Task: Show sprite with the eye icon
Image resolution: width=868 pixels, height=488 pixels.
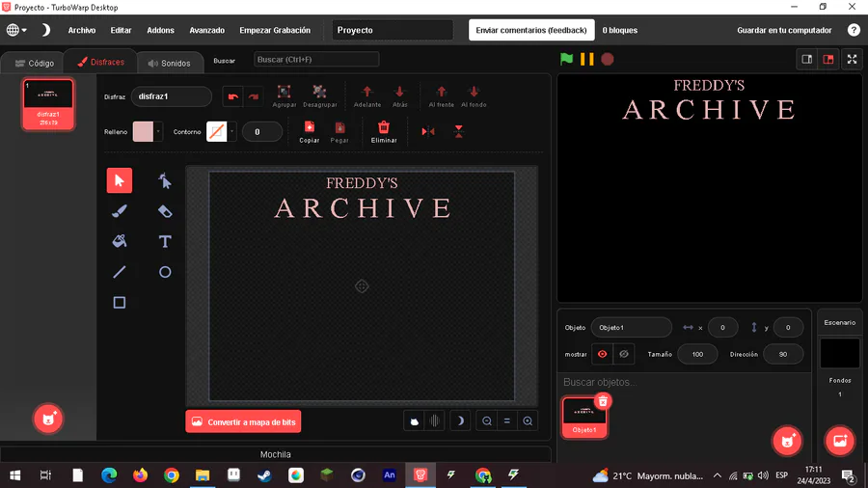Action: pyautogui.click(x=602, y=354)
